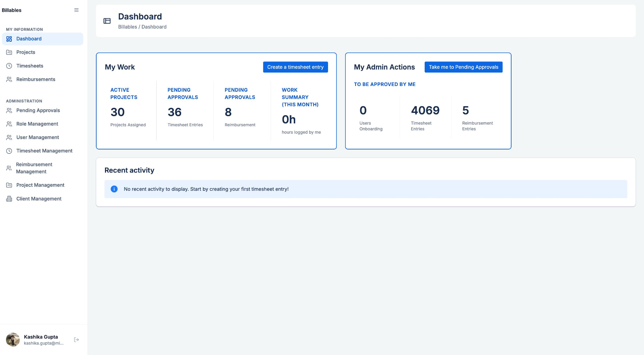Click the 8 Reimbursement pending value
644x355 pixels.
click(228, 112)
